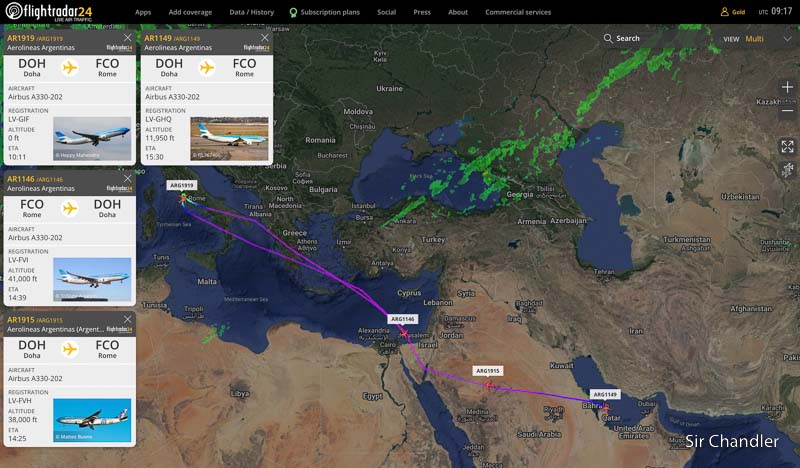The height and width of the screenshot is (468, 800).
Task: Click the ARG1919 label near Rome
Action: click(182, 185)
